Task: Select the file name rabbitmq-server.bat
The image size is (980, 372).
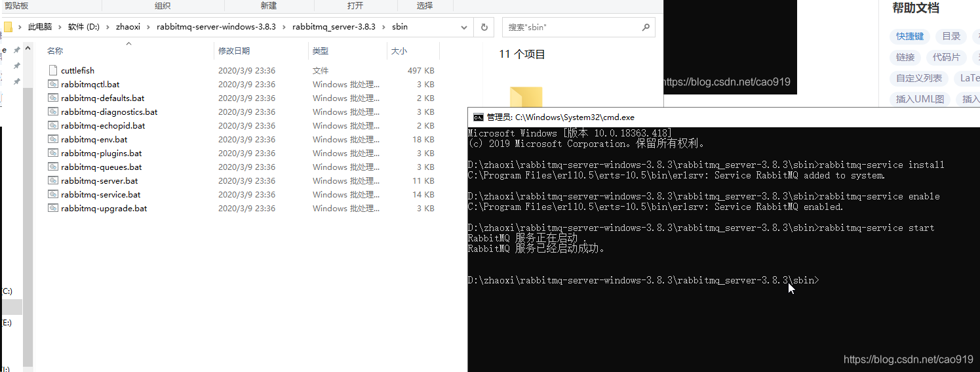Action: (100, 180)
